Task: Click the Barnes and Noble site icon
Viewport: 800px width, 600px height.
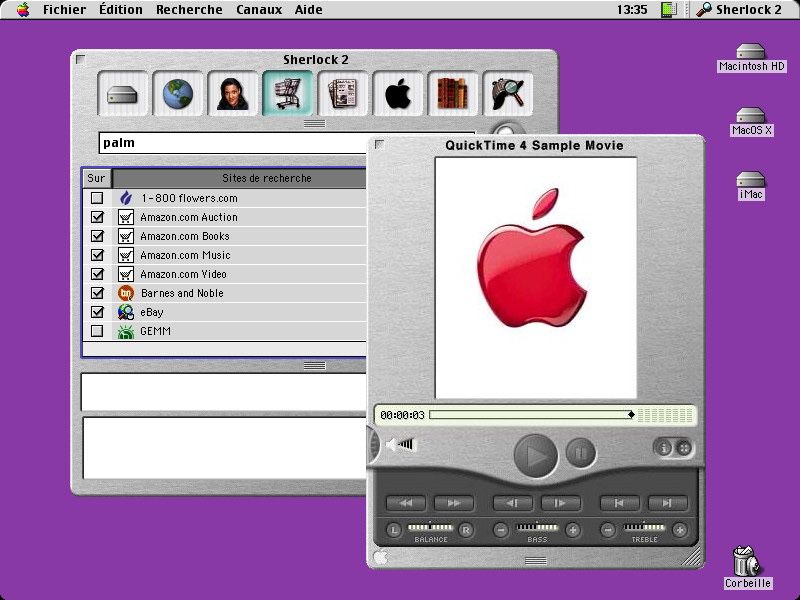Action: pyautogui.click(x=126, y=293)
